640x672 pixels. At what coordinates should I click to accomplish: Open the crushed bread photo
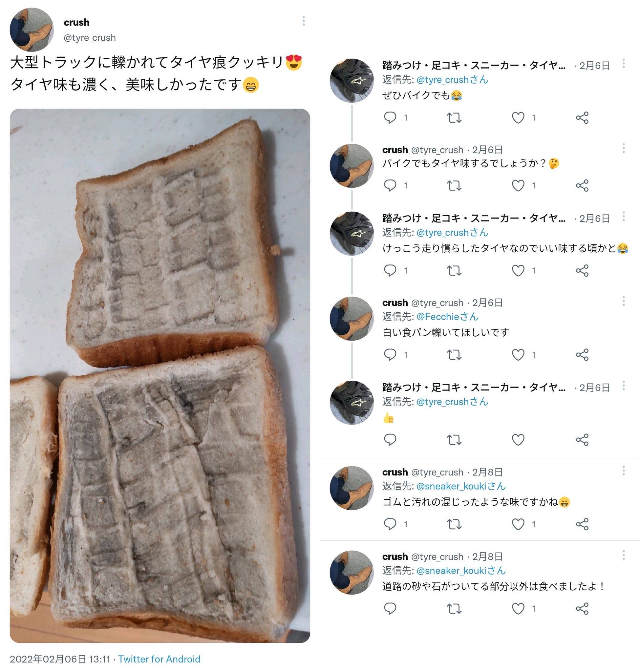[160, 376]
